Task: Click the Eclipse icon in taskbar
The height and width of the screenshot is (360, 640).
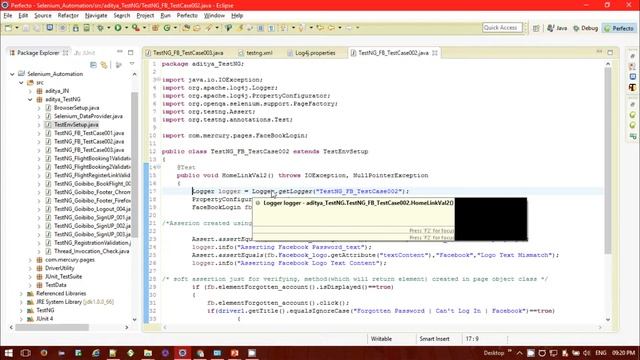Action: (x=182, y=353)
